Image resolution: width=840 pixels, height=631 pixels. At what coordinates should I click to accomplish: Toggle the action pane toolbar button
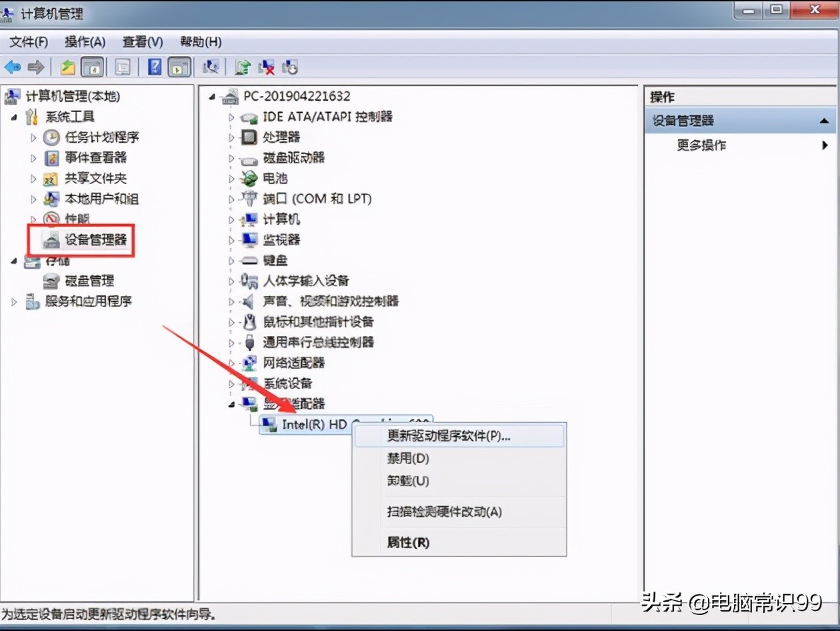click(179, 67)
